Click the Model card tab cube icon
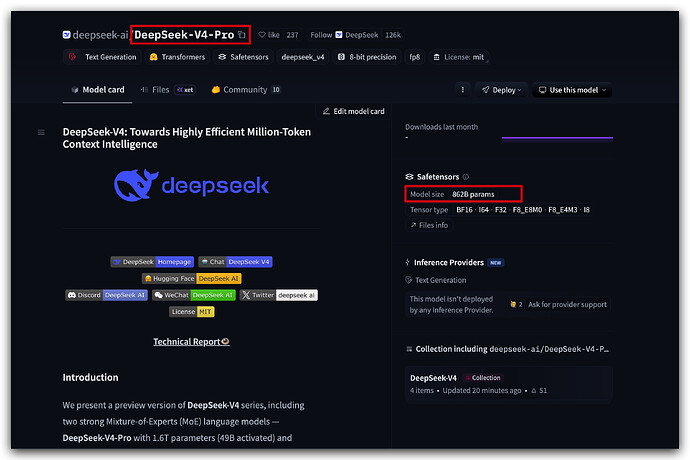This screenshot has height=460, width=690. point(74,90)
